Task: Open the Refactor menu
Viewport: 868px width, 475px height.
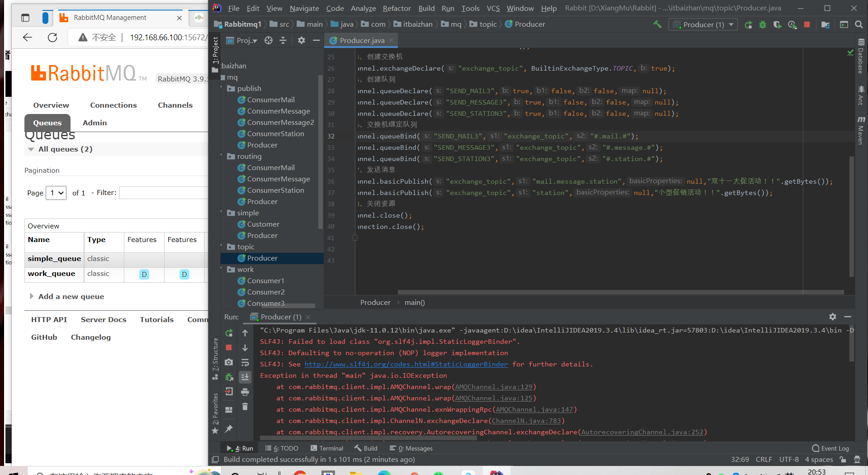Action: (396, 8)
